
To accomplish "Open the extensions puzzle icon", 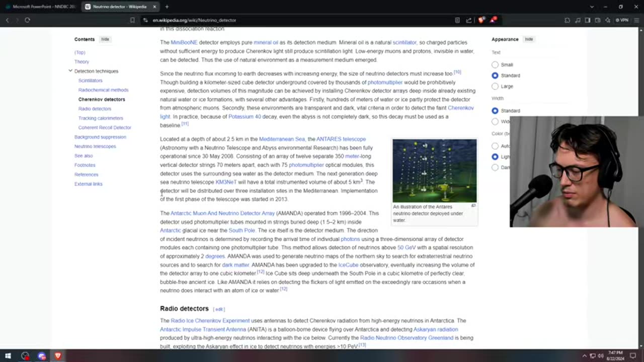I will click(567, 20).
